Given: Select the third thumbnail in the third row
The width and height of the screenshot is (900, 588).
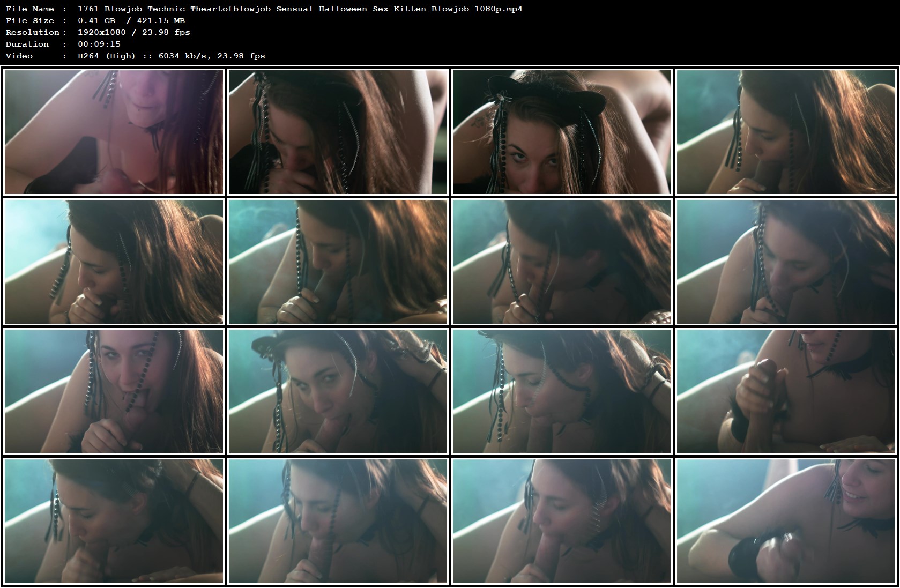Looking at the screenshot, I should pyautogui.click(x=562, y=392).
